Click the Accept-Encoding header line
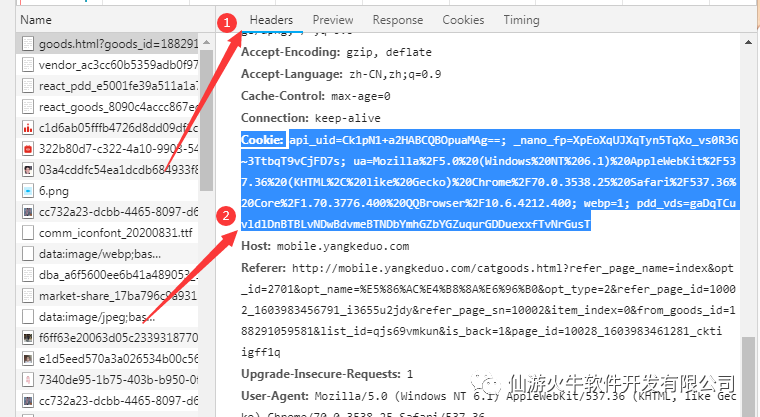 coord(336,52)
